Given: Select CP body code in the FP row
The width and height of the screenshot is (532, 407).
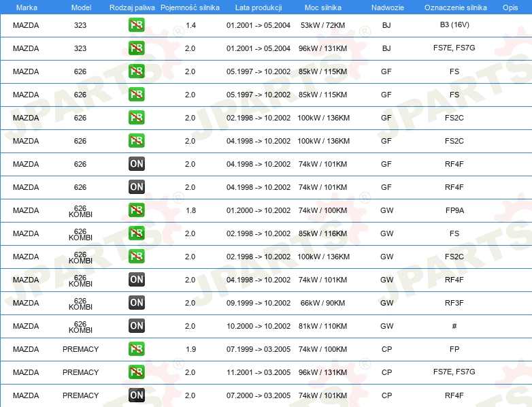Looking at the screenshot, I should click(x=387, y=349).
